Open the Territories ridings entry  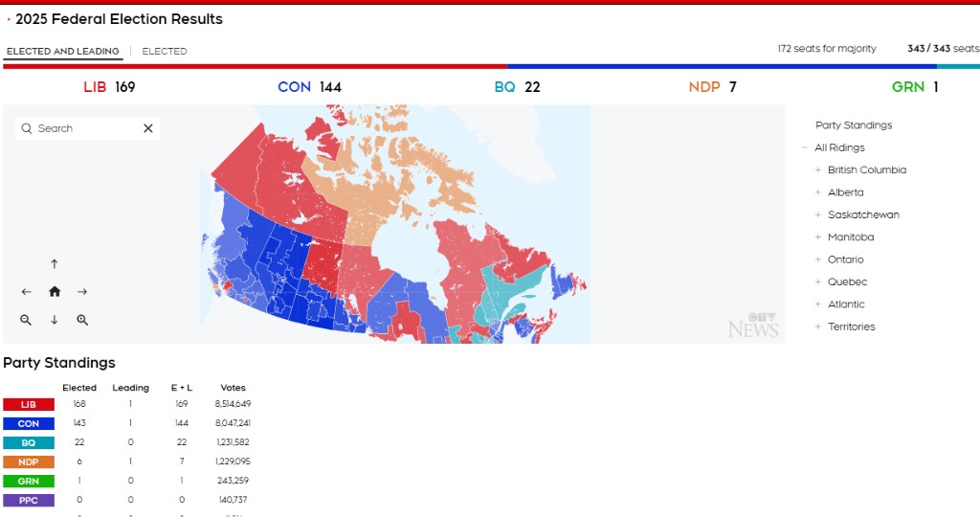851,327
